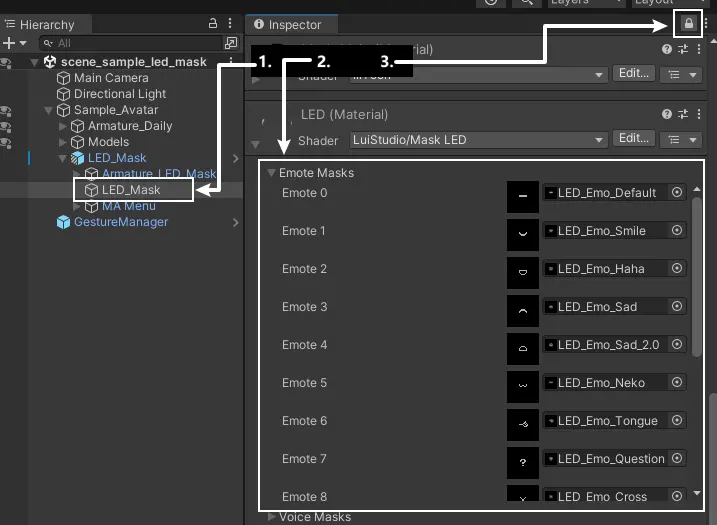
Task: Click the Emote 3 sad texture thumbnail
Action: point(523,307)
